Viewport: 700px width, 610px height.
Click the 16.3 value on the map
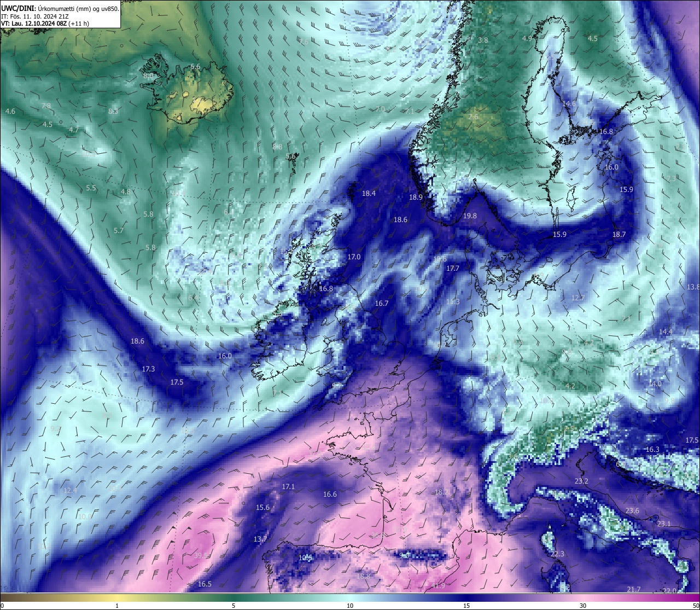tap(652, 450)
